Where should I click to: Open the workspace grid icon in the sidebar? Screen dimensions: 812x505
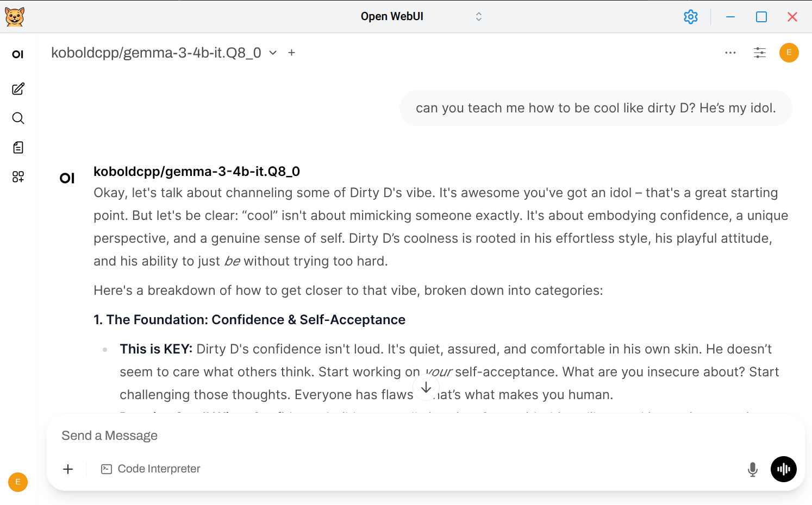18,177
